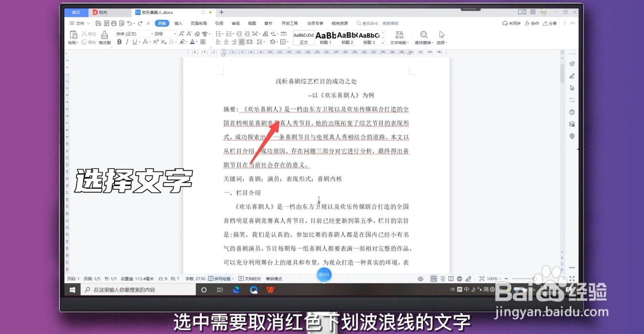Align text right

click(x=234, y=42)
